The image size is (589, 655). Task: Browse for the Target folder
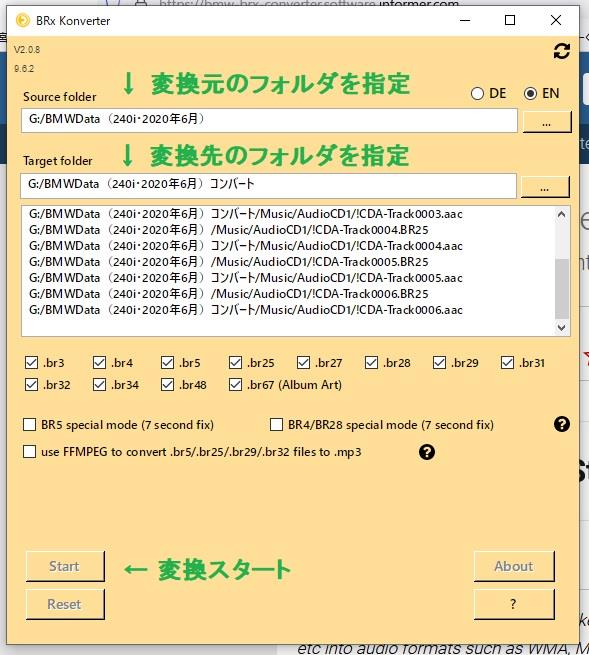click(545, 187)
